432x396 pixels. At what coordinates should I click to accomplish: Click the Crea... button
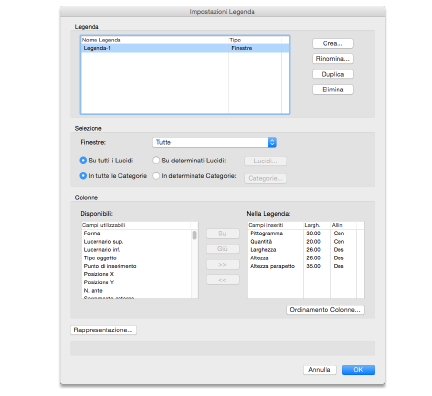tap(333, 43)
